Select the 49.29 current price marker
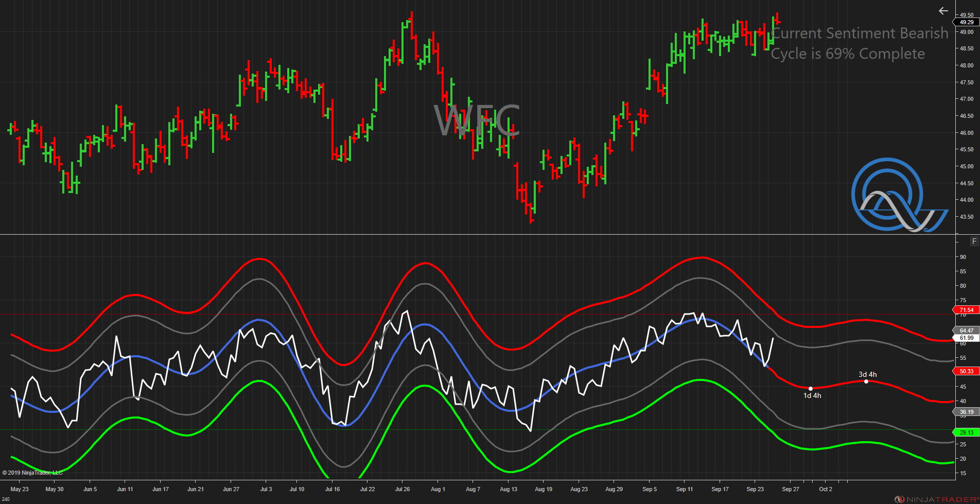This screenshot has height=504, width=980. 966,22
